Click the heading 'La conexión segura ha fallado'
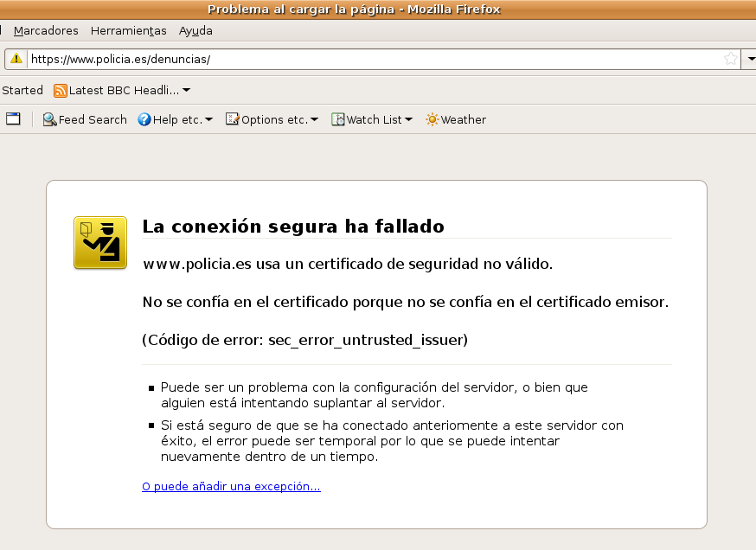Image resolution: width=756 pixels, height=550 pixels. click(293, 226)
